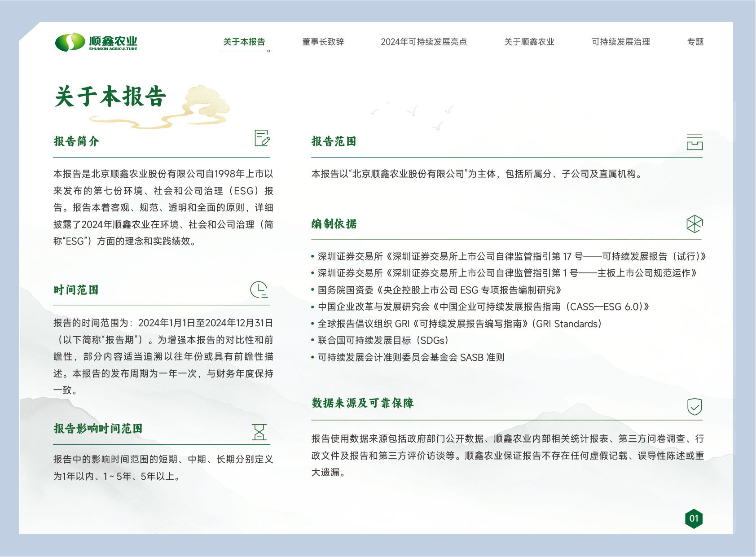Open the 关于本报告 tab
The image size is (756, 557).
pyautogui.click(x=244, y=42)
